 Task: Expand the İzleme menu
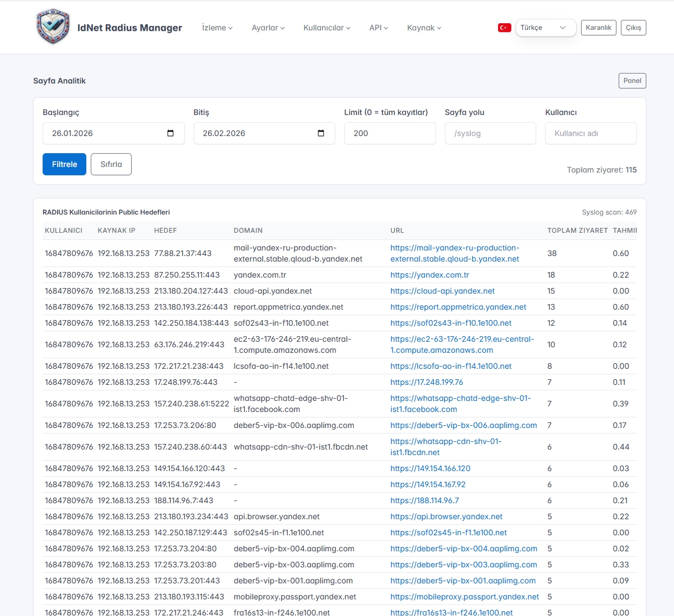[217, 28]
